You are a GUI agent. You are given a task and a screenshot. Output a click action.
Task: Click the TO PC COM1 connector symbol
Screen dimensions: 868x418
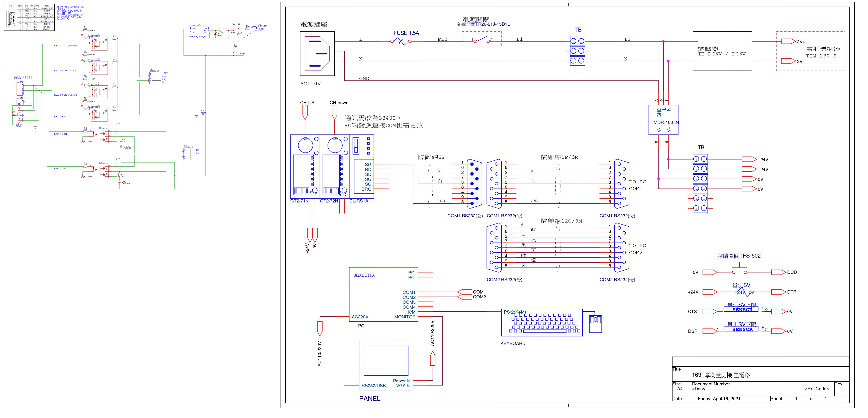622,184
